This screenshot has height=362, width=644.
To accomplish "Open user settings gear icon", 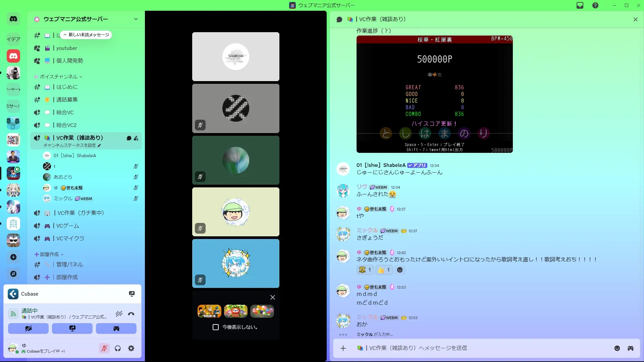I will coord(131,348).
